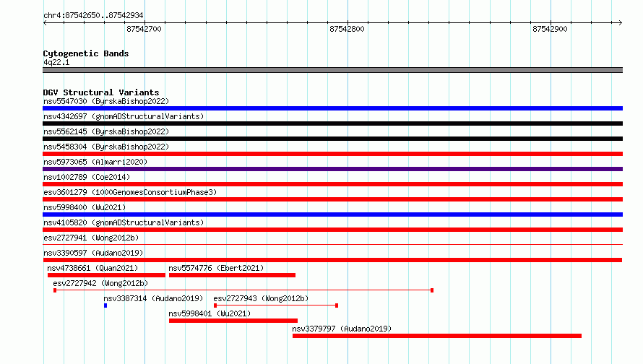
Task: Click the 87542800 ruler tick label
Action: pos(347,29)
